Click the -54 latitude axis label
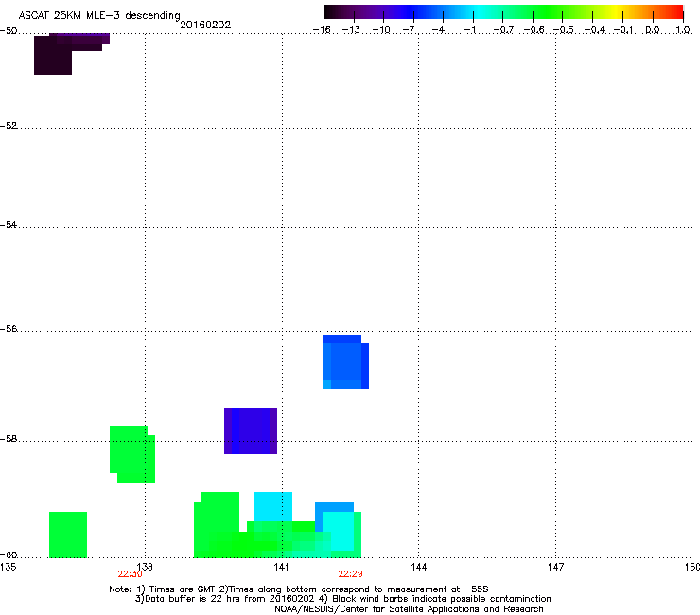This screenshot has width=700, height=615. 9,224
